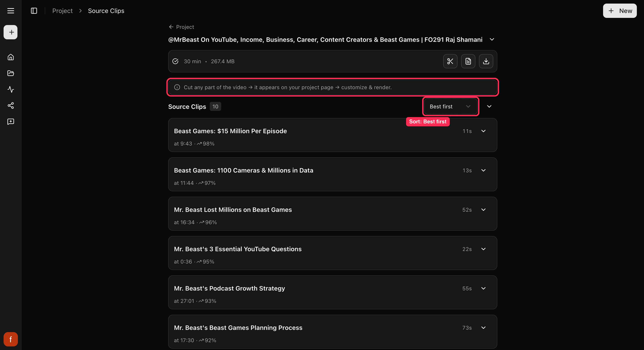This screenshot has height=350, width=644.
Task: Click title 'Beast Games: $15 Million Per Episode'
Action: point(230,131)
